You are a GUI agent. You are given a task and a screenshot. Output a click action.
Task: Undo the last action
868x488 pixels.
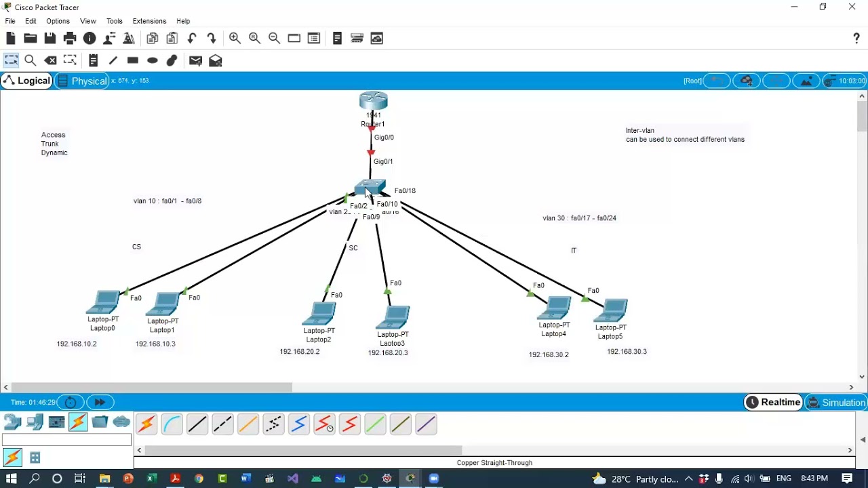point(192,39)
